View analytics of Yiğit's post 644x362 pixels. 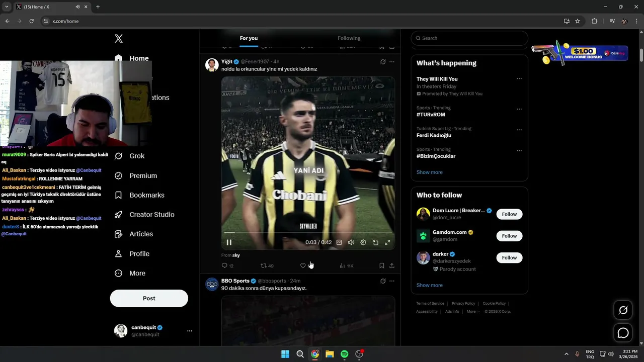[x=346, y=265]
